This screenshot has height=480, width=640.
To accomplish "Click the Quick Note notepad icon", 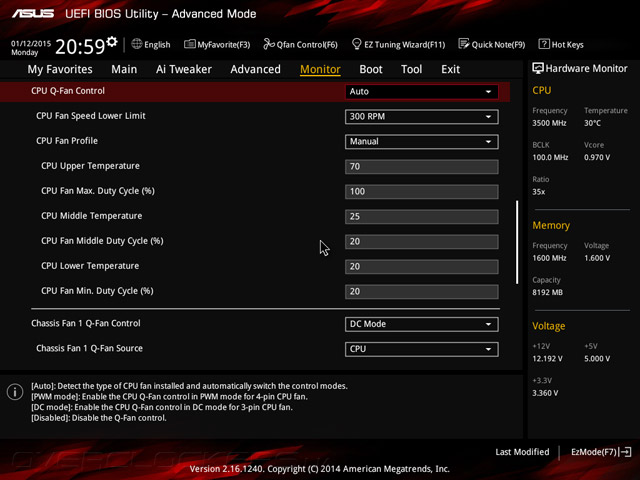I will (x=464, y=44).
